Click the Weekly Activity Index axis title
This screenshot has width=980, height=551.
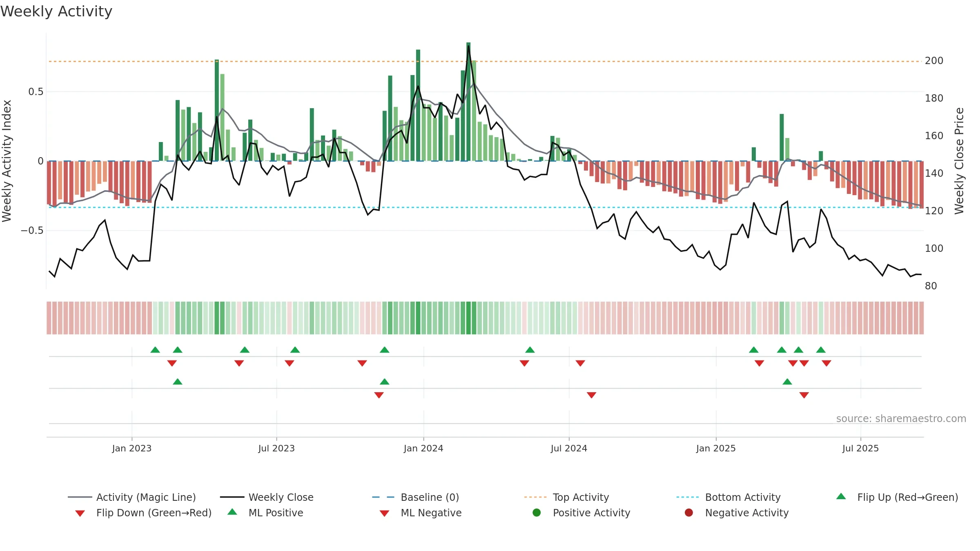pos(7,161)
